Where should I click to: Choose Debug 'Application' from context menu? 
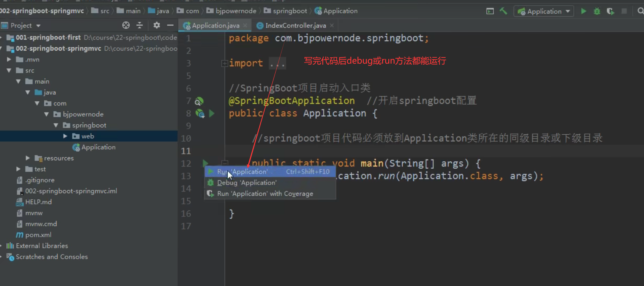click(270, 183)
